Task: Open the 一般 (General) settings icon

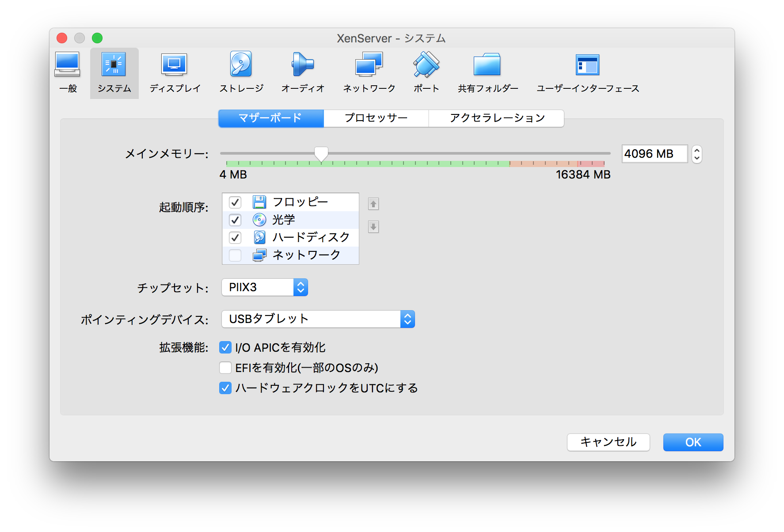Action: pos(68,73)
